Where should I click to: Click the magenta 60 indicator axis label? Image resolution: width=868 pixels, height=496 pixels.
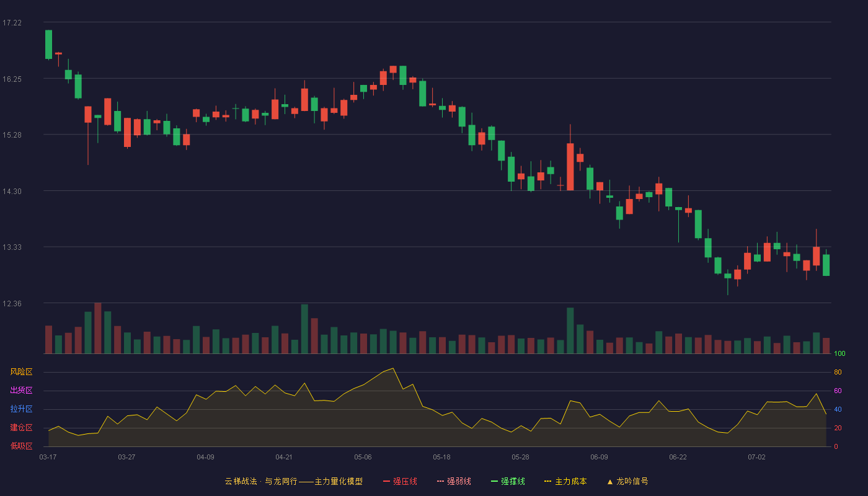pos(838,391)
